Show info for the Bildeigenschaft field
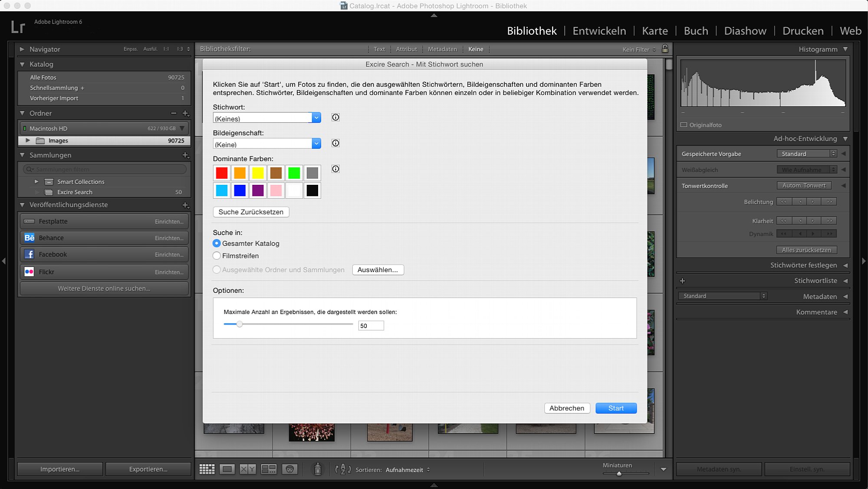Screen dimensions: 868x489 point(335,143)
